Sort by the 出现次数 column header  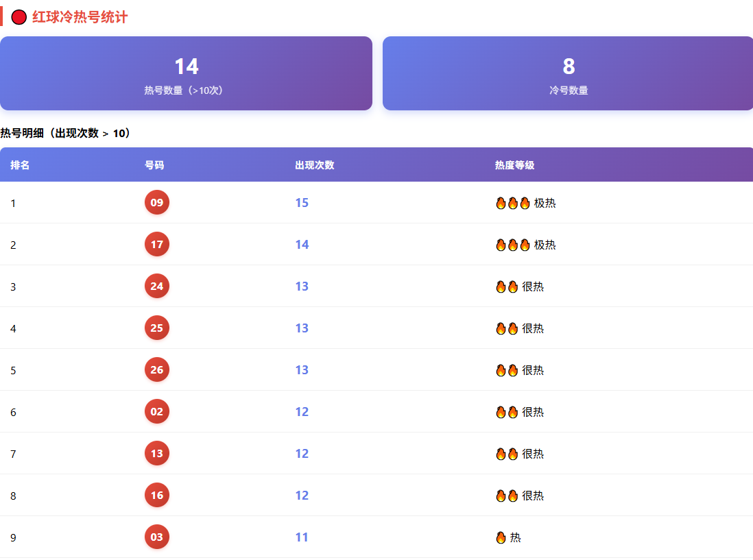pyautogui.click(x=315, y=165)
